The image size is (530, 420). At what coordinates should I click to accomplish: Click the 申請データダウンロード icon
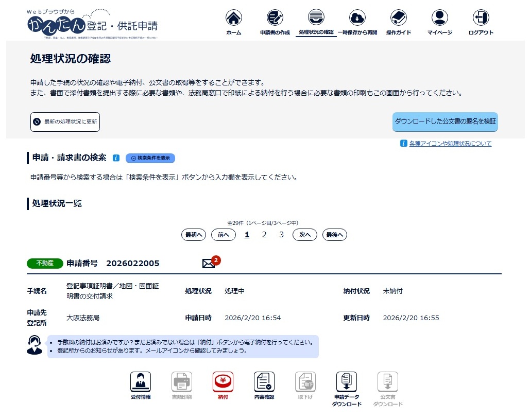click(346, 383)
